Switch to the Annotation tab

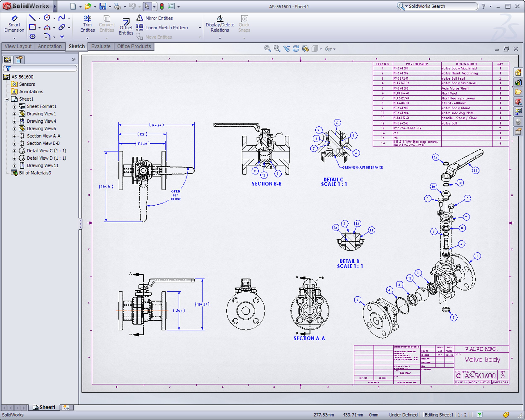(x=50, y=46)
